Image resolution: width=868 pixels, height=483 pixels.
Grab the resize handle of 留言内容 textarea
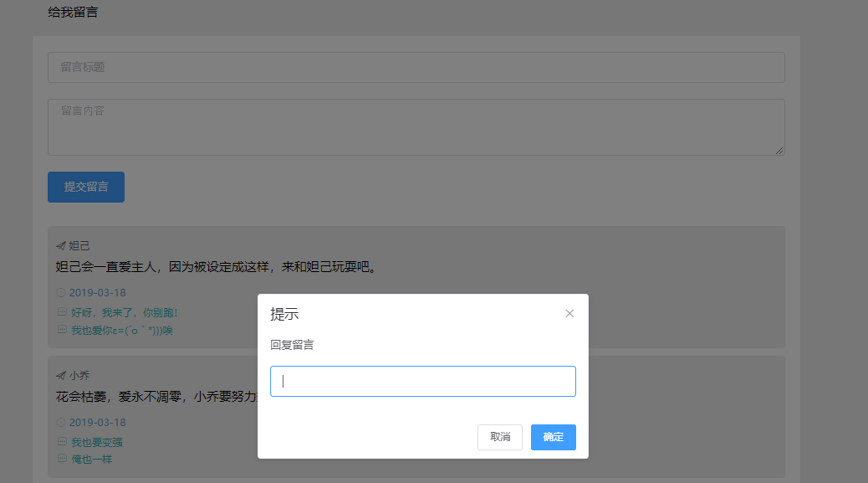(779, 151)
